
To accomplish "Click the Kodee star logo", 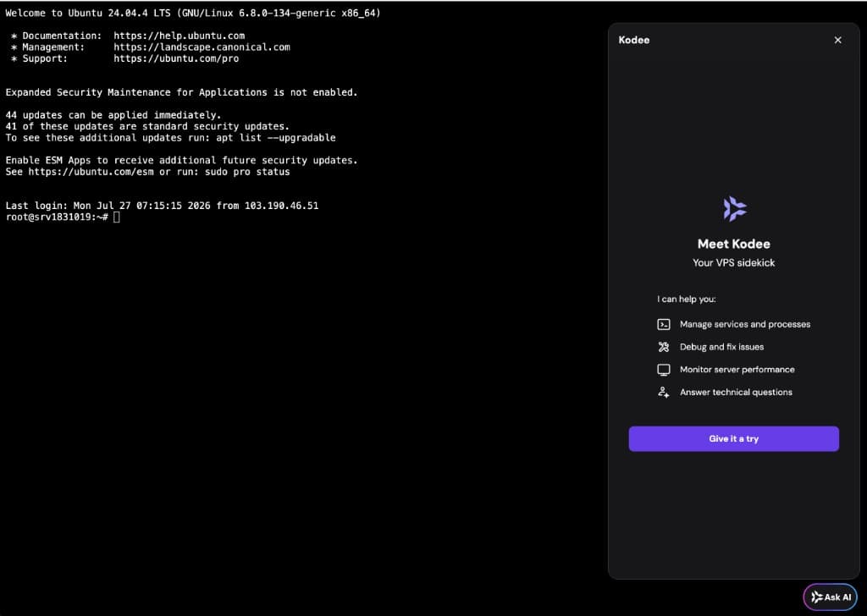I will (734, 209).
